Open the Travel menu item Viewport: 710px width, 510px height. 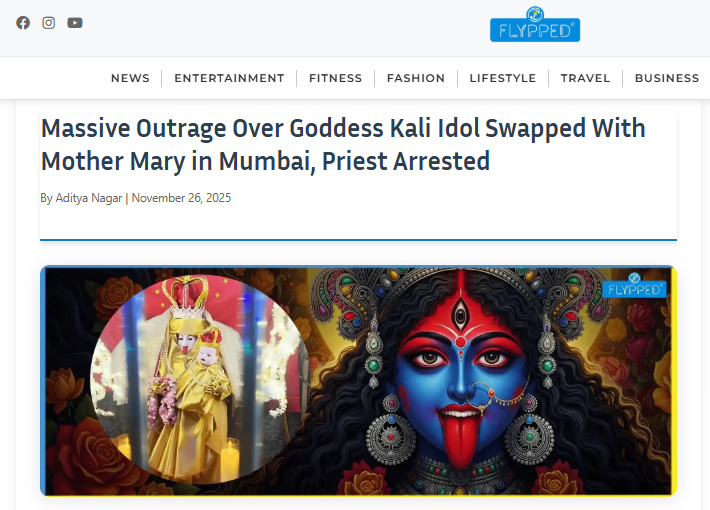coord(585,78)
